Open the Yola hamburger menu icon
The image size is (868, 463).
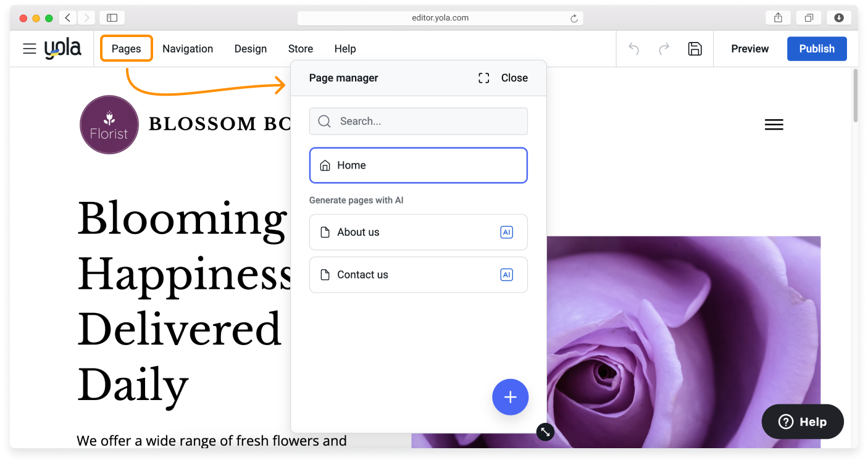(x=30, y=49)
